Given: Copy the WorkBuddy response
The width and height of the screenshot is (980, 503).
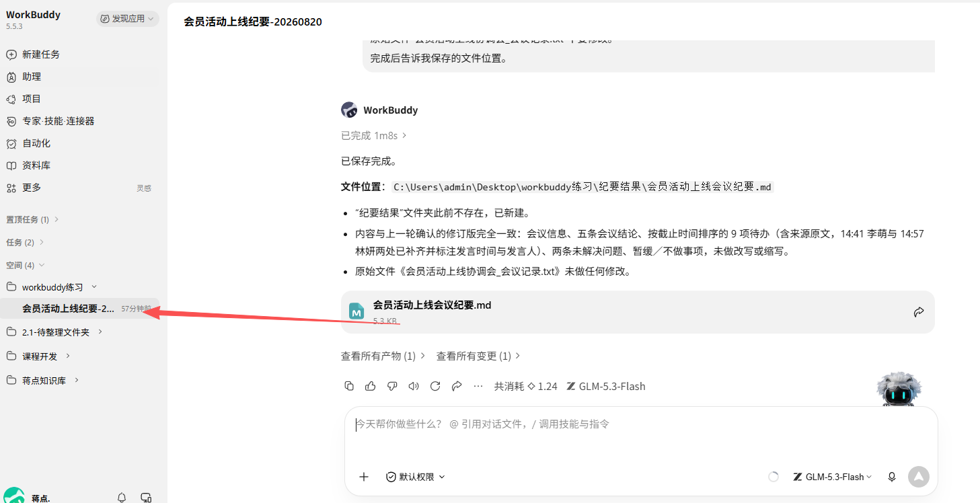Looking at the screenshot, I should tap(348, 386).
